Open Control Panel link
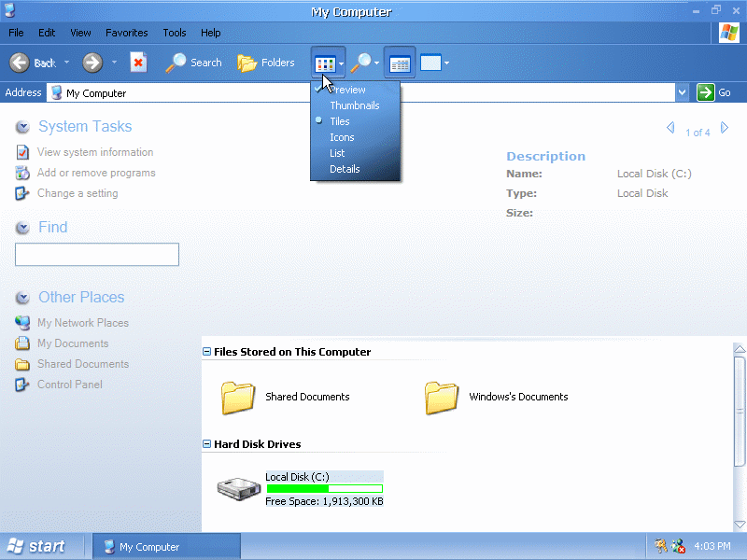This screenshot has width=747, height=560. 69,384
